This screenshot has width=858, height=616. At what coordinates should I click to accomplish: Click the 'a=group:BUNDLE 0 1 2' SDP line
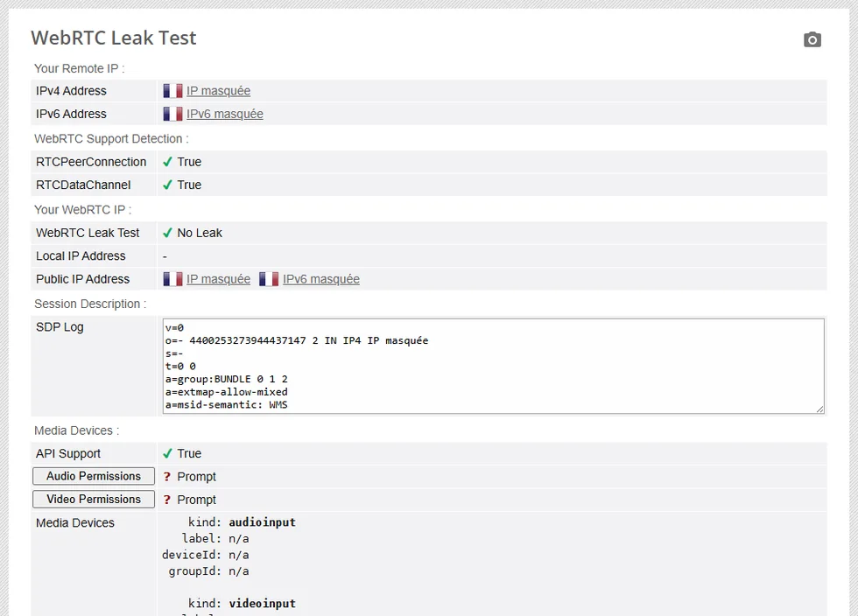click(x=227, y=379)
